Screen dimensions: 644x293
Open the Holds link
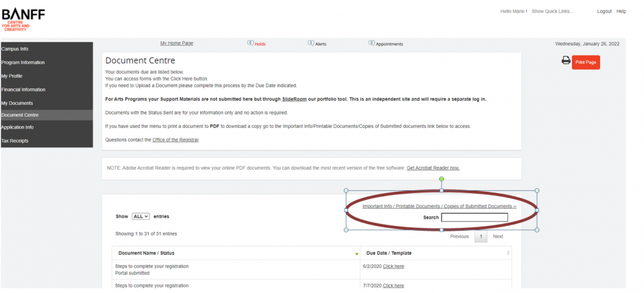(x=260, y=44)
